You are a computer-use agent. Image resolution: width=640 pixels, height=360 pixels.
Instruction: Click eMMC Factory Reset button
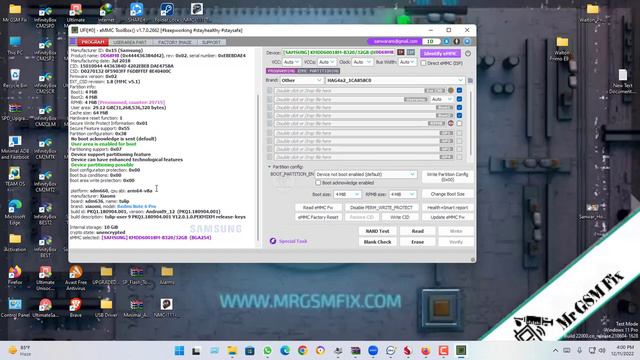click(318, 218)
